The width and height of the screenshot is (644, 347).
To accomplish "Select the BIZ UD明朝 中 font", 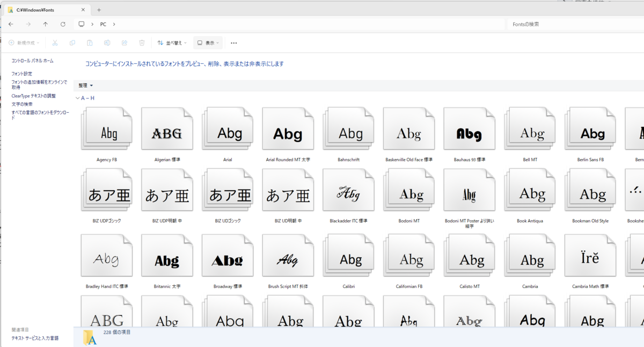I will [x=288, y=191].
